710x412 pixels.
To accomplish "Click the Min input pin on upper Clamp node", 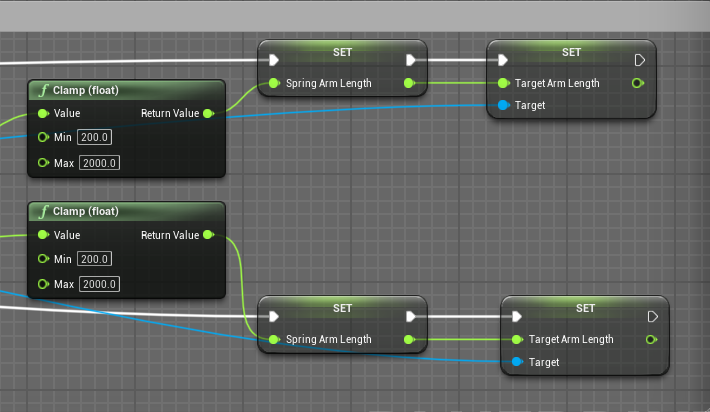I will (x=42, y=137).
